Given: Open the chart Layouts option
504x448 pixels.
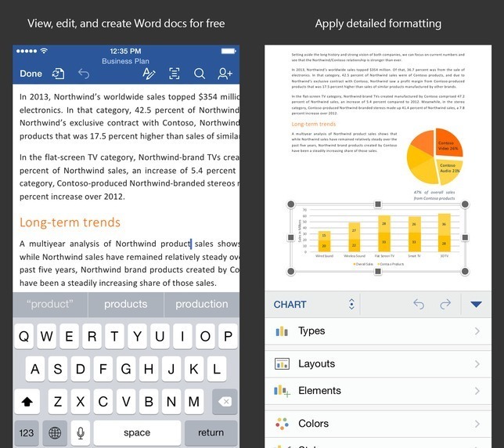Looking at the screenshot, I should coord(378,363).
